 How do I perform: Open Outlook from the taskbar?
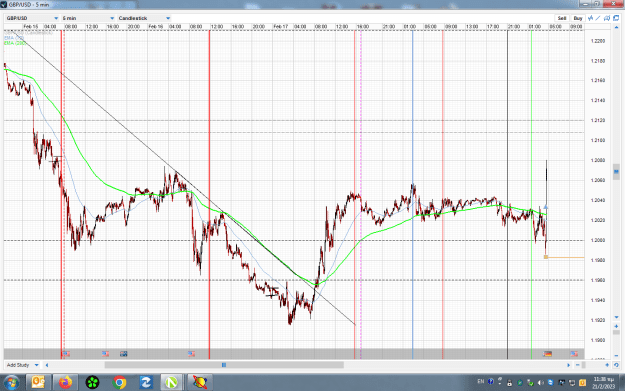(x=38, y=383)
